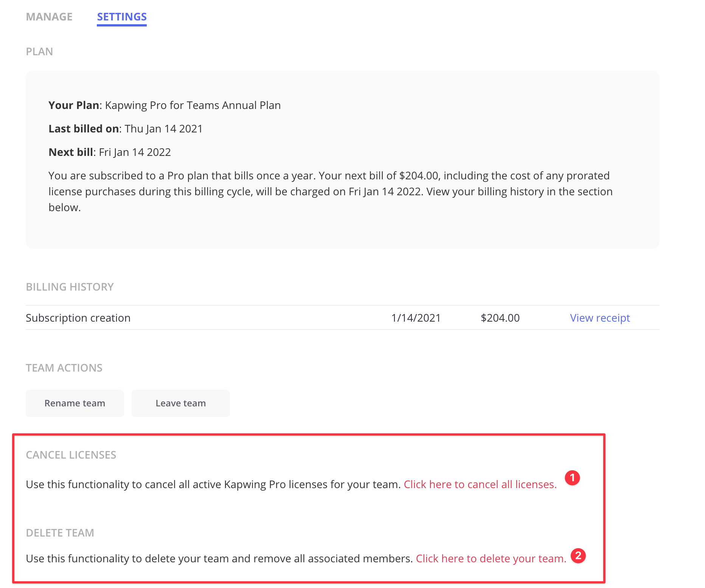Click the DELETE TEAM heading
The width and height of the screenshot is (705, 588).
pos(60,533)
